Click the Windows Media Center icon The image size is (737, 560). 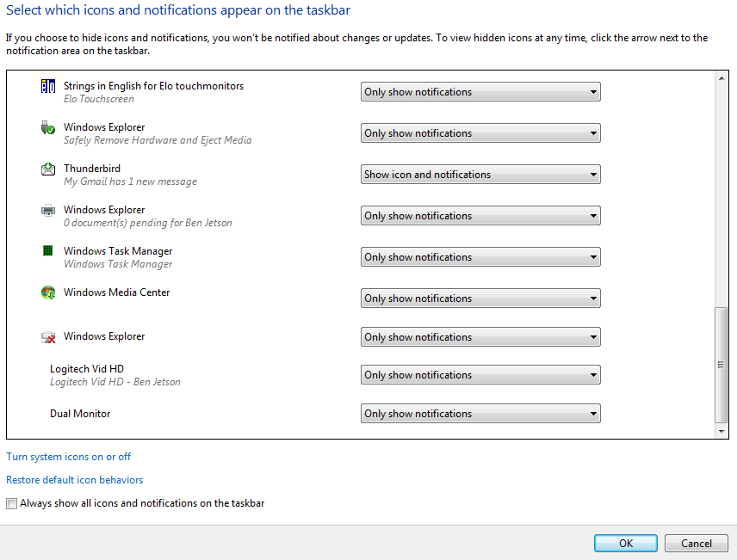pos(48,292)
